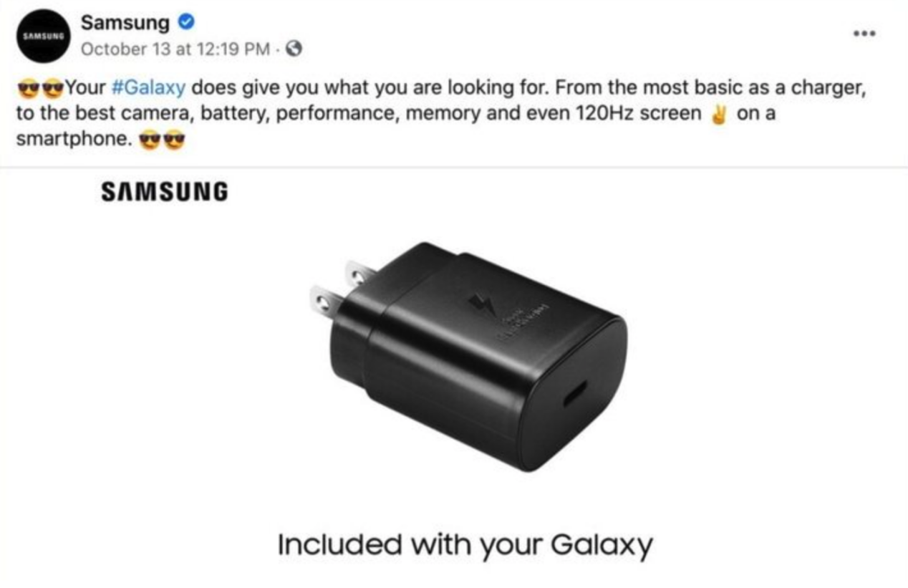Viewport: 908px width, 588px height.
Task: Click the word 'smartphone.' in the post
Action: [75, 140]
